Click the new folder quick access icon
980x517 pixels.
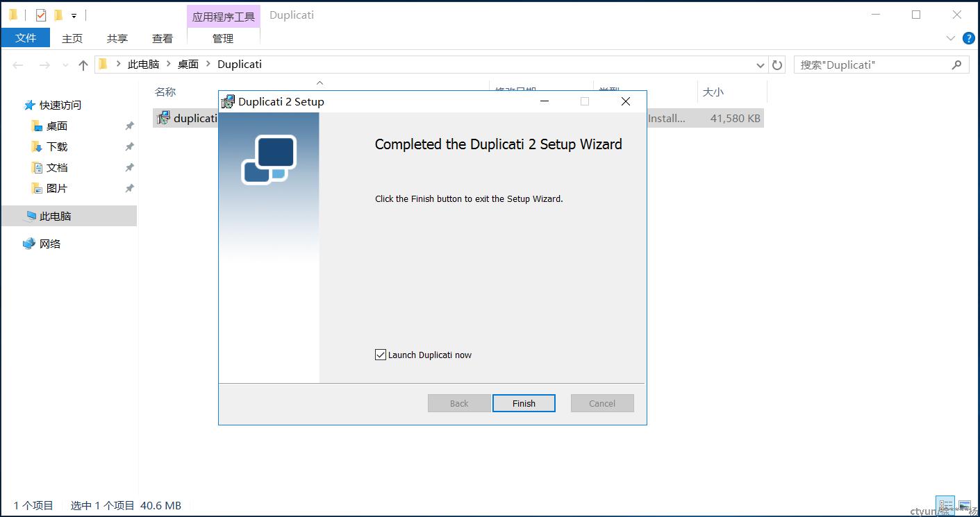58,15
